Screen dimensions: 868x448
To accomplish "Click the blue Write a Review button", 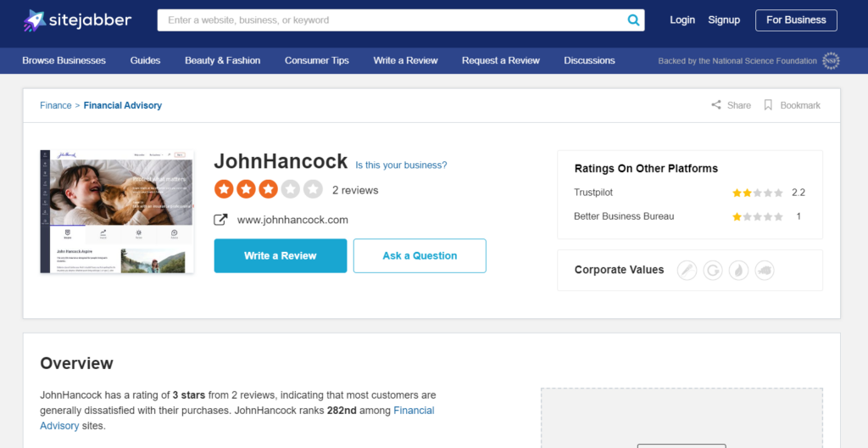I will [280, 255].
